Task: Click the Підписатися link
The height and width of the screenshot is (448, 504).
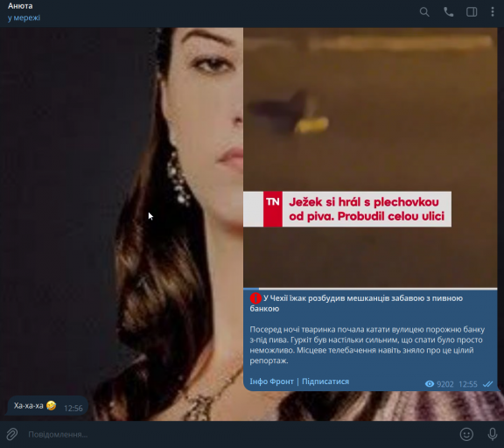Action: pyautogui.click(x=325, y=381)
